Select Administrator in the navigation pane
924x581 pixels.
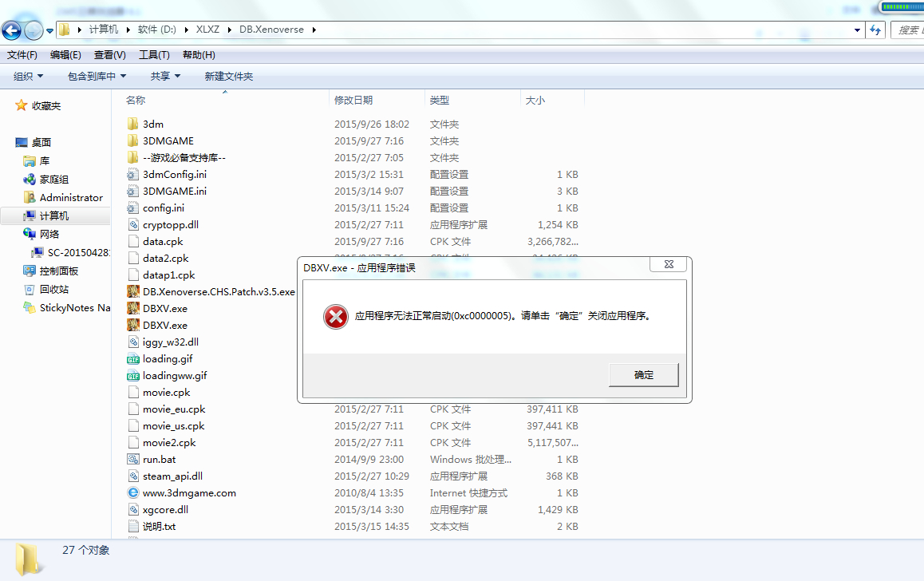pos(71,197)
